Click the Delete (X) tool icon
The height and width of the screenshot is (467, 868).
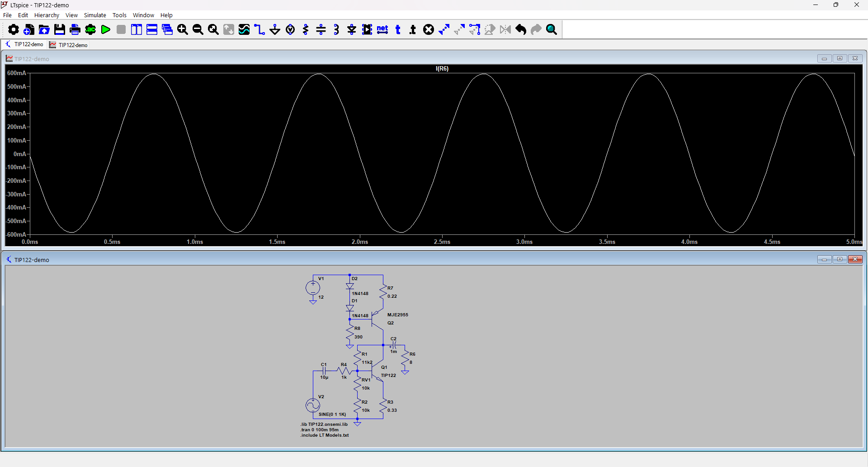[429, 30]
